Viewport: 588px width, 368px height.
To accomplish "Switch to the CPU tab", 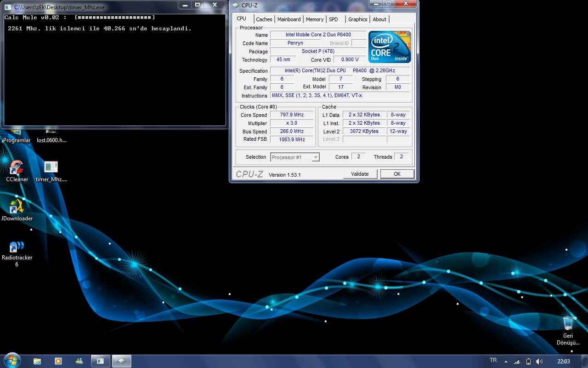I will (241, 19).
